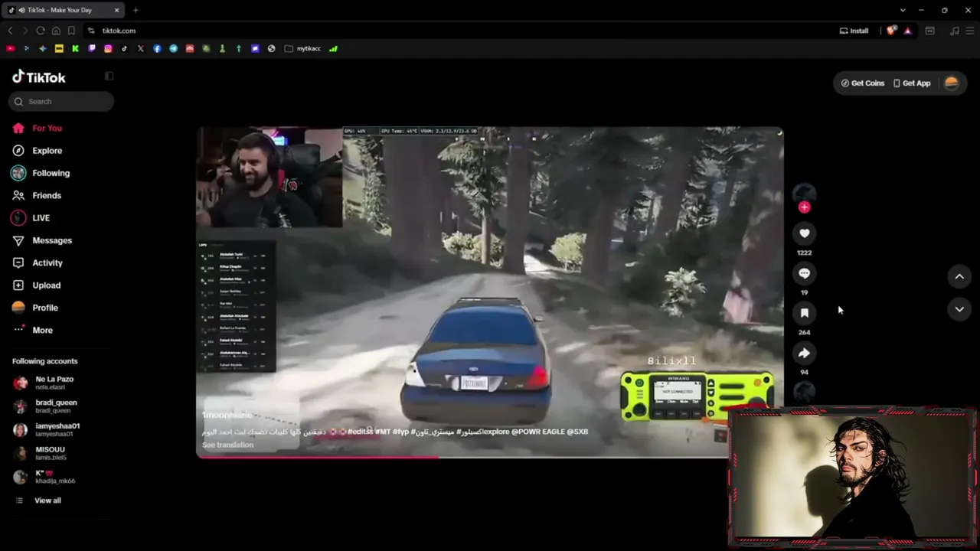Open the X bookmark
980x551 pixels.
pyautogui.click(x=141, y=48)
